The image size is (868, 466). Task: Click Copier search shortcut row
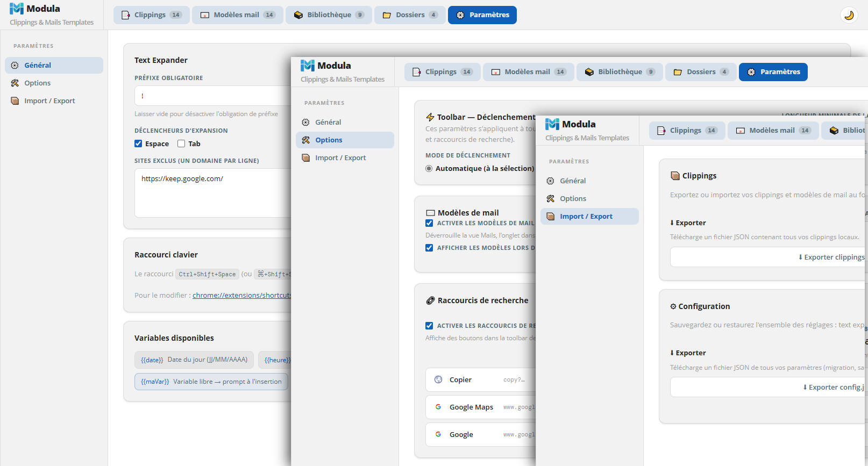tap(480, 379)
